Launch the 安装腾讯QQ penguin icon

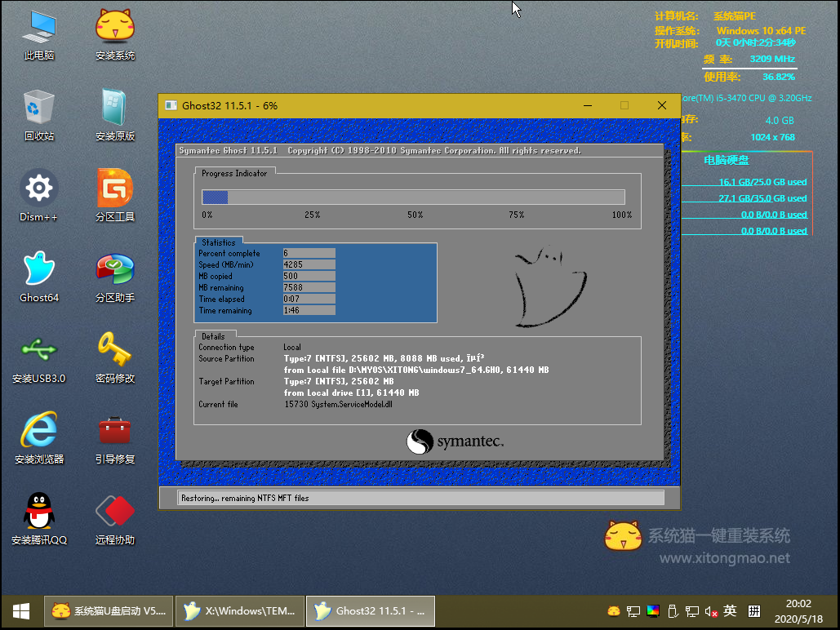[38, 518]
